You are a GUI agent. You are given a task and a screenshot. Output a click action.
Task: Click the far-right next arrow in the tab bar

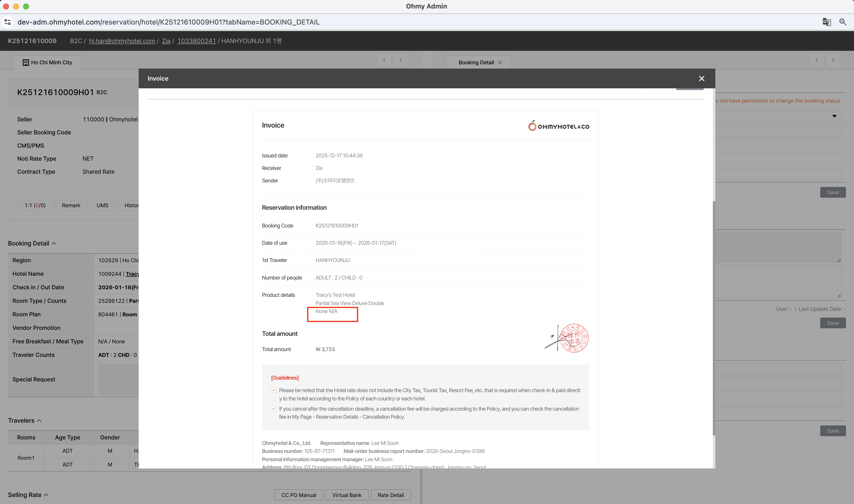[x=833, y=61]
